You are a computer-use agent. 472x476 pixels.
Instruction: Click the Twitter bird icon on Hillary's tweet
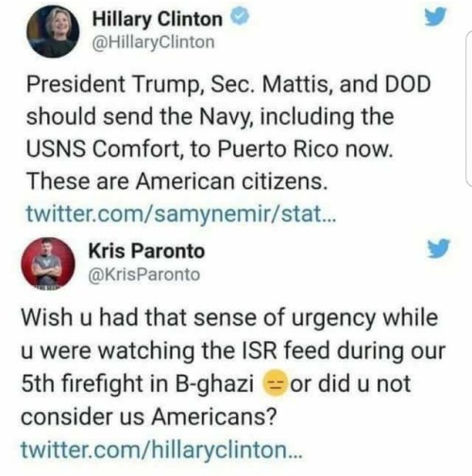[x=435, y=17]
